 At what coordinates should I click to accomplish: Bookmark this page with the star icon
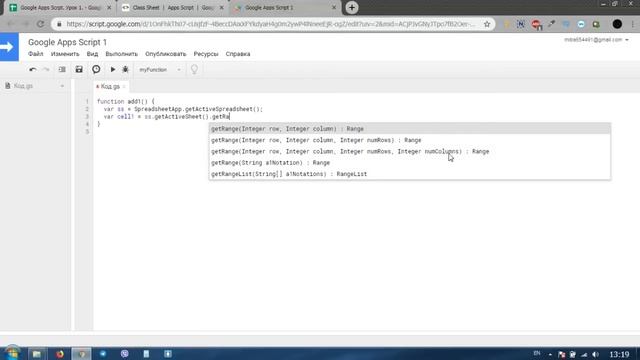click(487, 24)
